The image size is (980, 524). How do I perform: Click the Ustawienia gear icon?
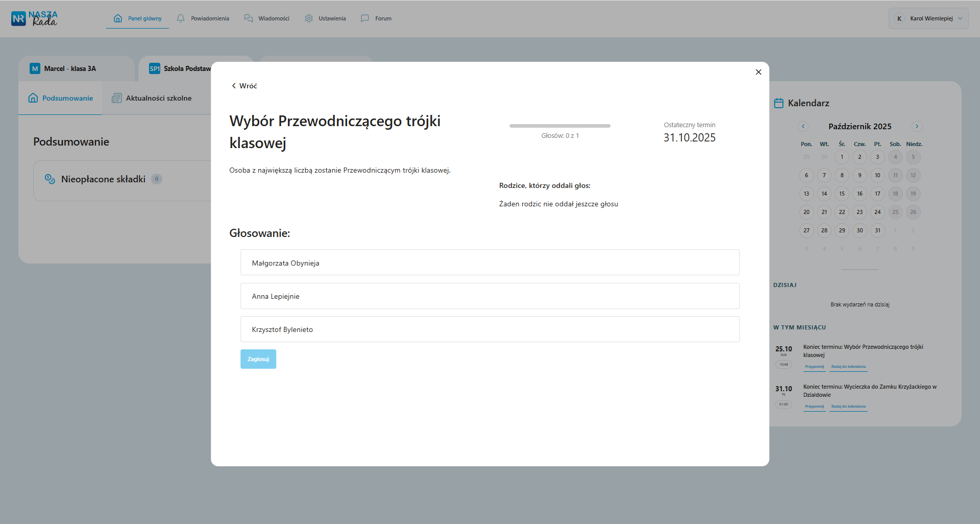pos(309,18)
